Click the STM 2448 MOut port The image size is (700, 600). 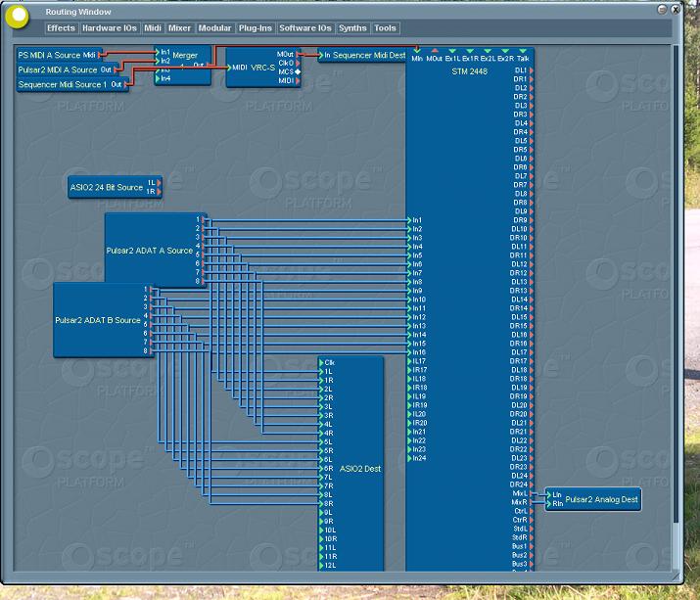[x=435, y=51]
